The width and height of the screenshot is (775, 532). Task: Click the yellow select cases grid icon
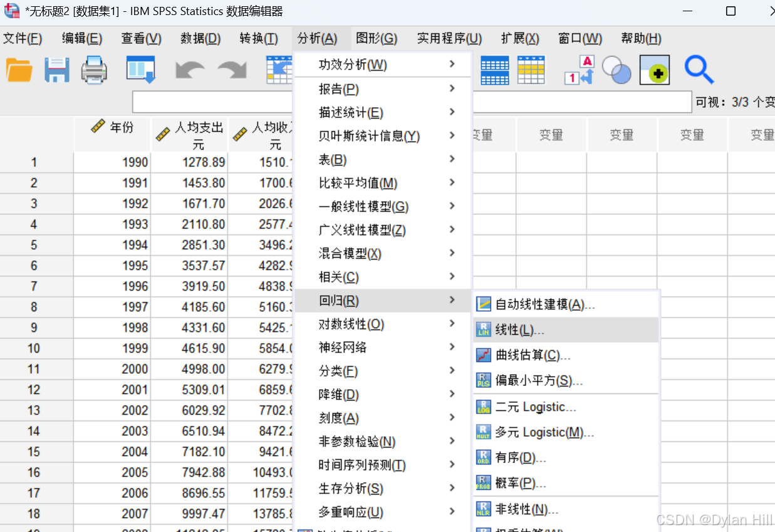click(531, 70)
